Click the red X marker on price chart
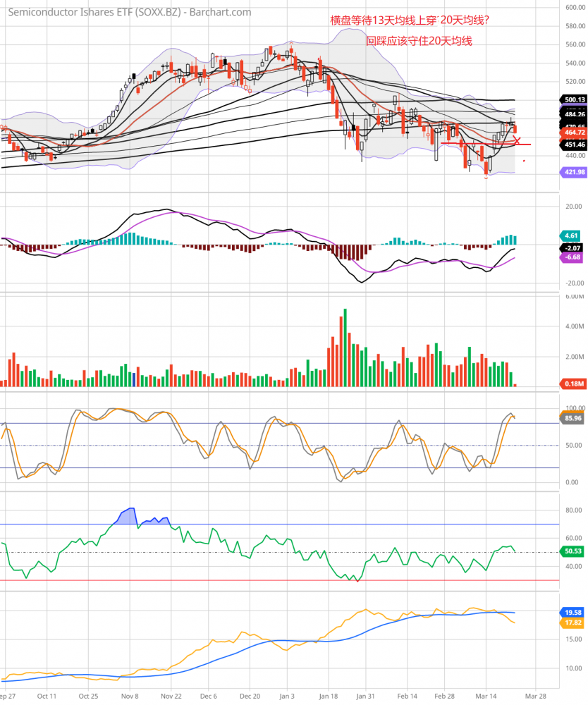588x705 pixels. point(517,141)
